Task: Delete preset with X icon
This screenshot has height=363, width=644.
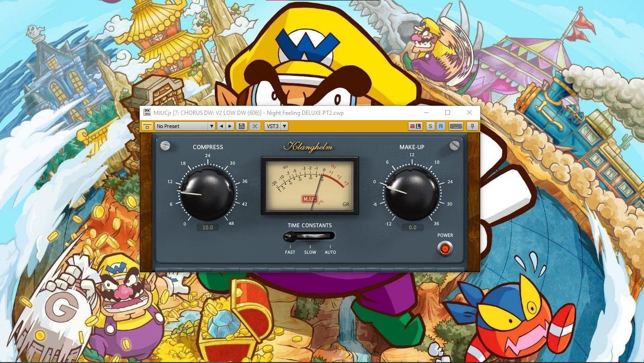Action: (254, 126)
